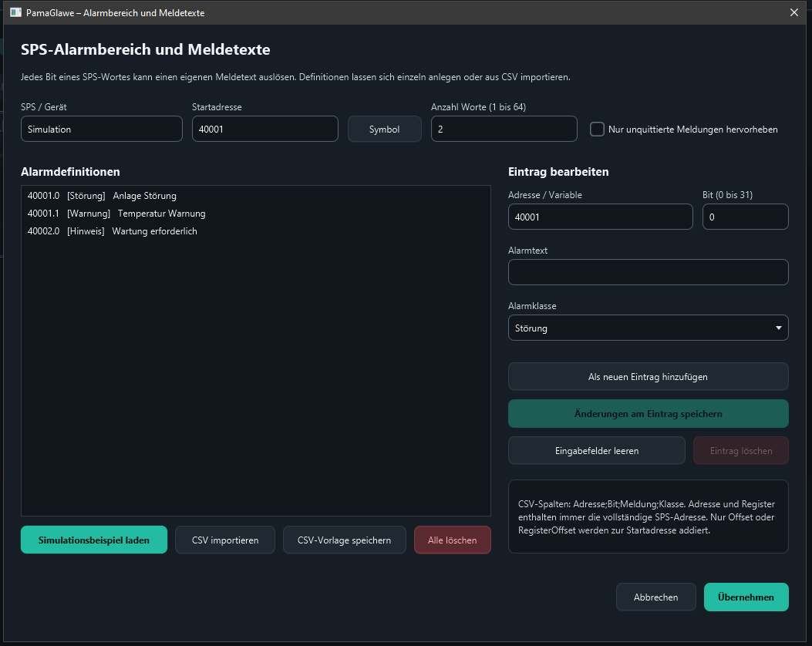Screen dimensions: 812x646
Task: Click Als neuen Eintrag hinzufügen button
Action: 648,376
